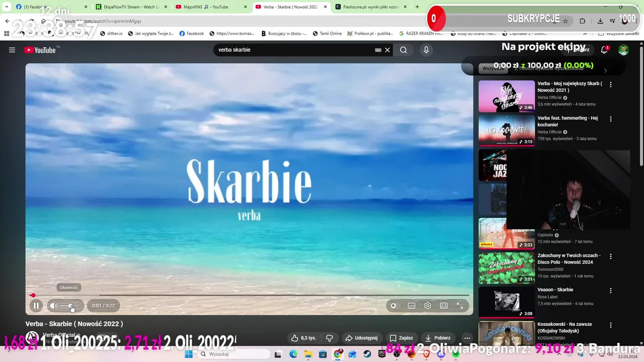Open the browser downloads icon

point(600,21)
